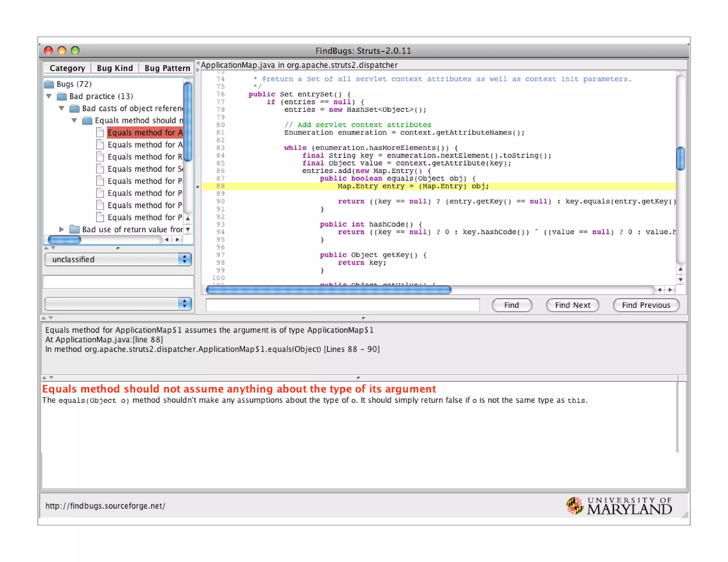
Task: Click the yellow minimize window button
Action: (x=62, y=51)
